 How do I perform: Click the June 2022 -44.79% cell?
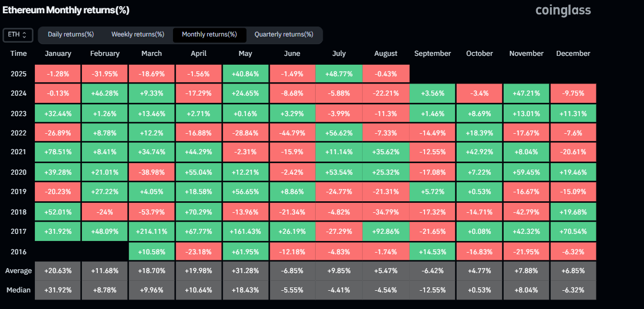[x=292, y=133]
